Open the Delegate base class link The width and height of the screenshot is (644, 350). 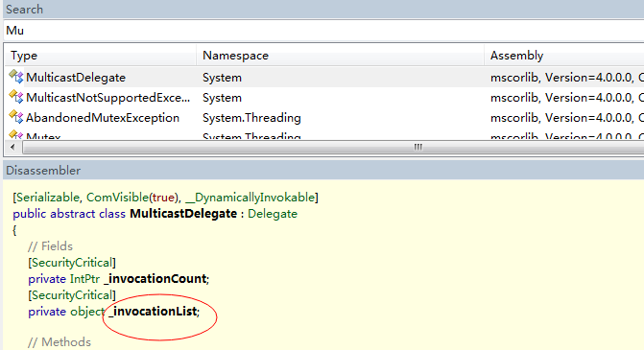coord(273,214)
